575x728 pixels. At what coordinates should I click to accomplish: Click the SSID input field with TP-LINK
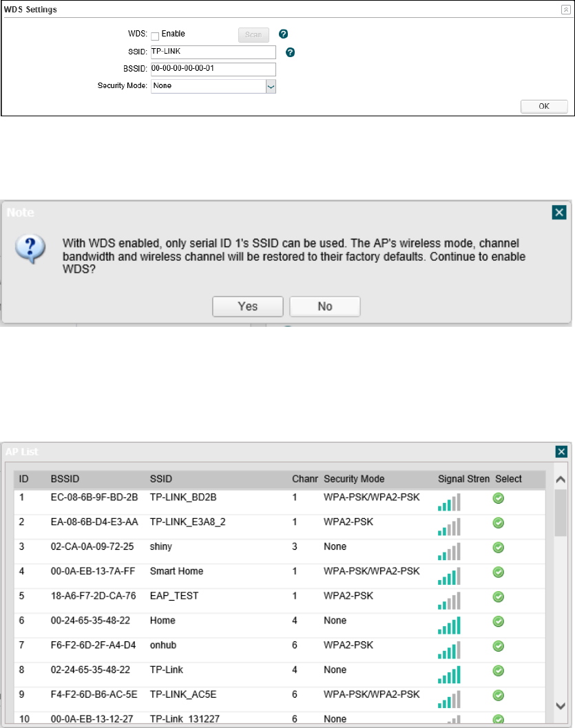(213, 52)
